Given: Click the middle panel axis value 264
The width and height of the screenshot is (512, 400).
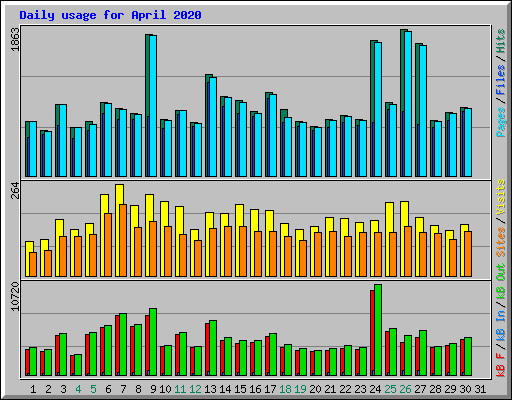Looking at the screenshot, I should coord(16,190).
